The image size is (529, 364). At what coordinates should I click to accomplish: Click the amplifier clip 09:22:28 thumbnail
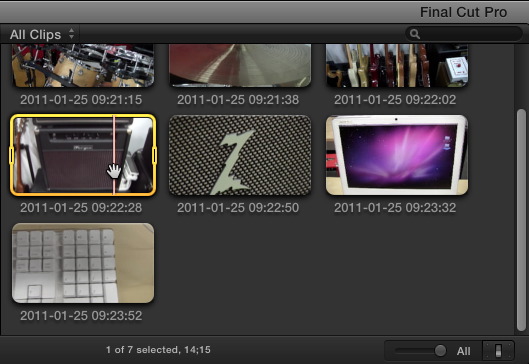83,155
